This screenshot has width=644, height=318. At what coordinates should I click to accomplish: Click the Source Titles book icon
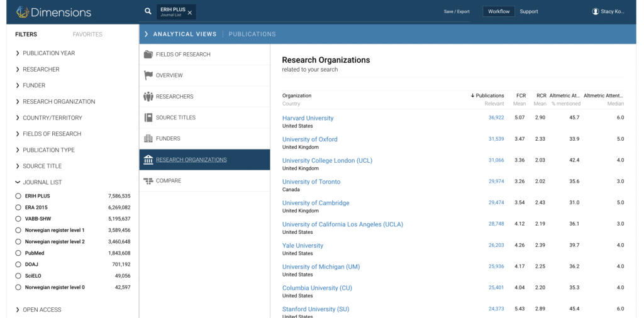(148, 118)
